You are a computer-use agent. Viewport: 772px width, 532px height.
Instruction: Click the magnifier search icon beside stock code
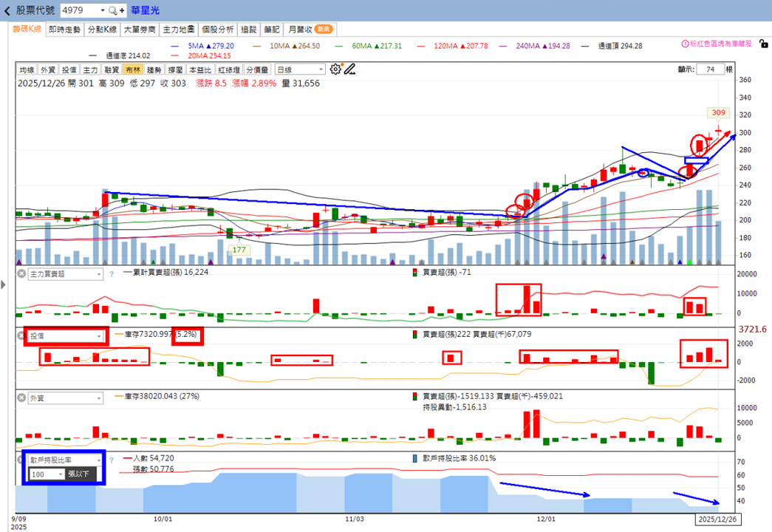113,10
